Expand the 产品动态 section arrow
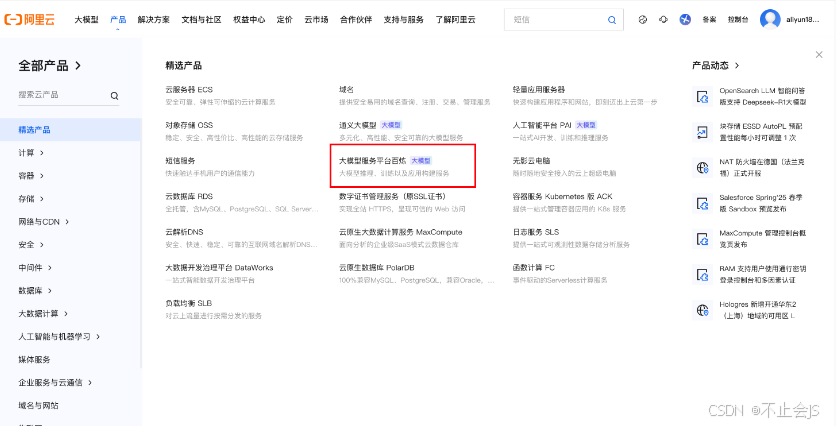Image resolution: width=836 pixels, height=426 pixels. (737, 66)
